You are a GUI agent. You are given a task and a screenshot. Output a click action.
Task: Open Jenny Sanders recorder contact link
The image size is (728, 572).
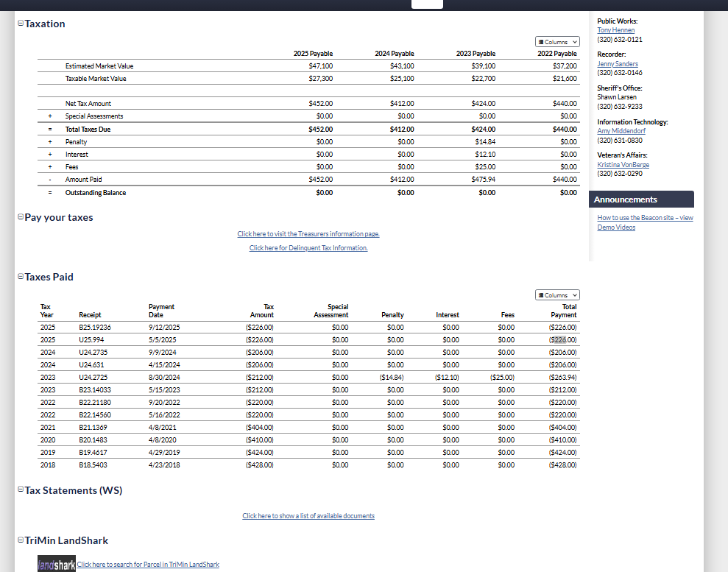617,64
